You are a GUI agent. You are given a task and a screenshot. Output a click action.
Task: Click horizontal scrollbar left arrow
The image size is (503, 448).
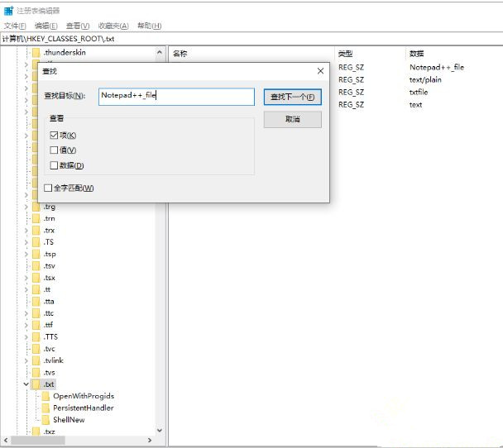(6, 440)
